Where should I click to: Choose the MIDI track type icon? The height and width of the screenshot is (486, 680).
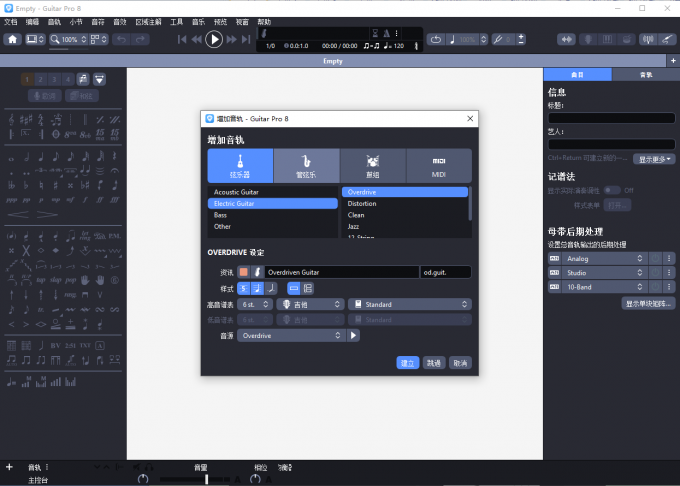tap(439, 163)
